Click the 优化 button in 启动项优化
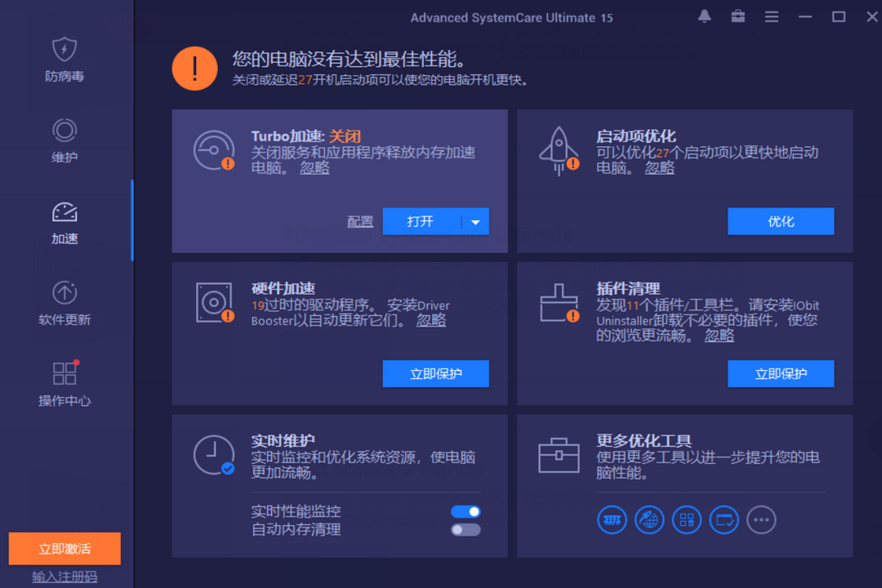 (780, 221)
